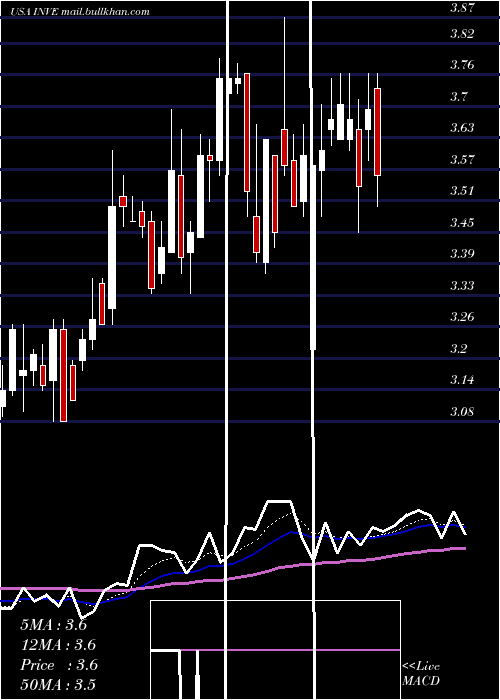Select the 3.76 price axis label

pyautogui.click(x=462, y=65)
